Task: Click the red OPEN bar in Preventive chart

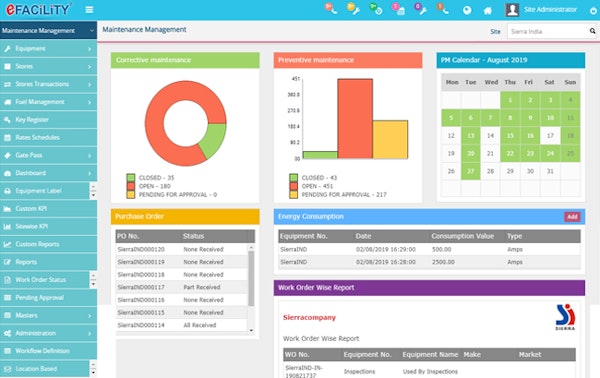Action: [x=355, y=119]
